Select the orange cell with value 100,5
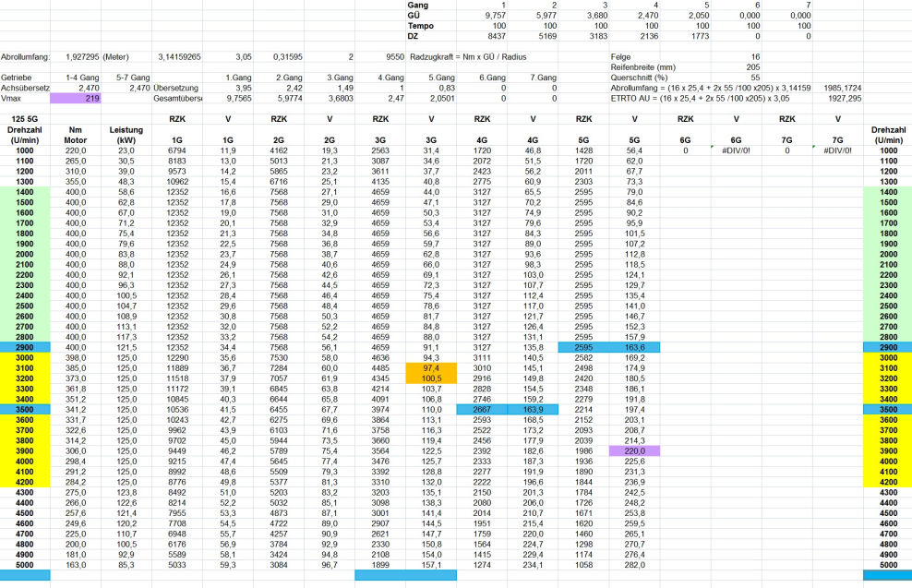The image size is (912, 588). click(x=431, y=378)
